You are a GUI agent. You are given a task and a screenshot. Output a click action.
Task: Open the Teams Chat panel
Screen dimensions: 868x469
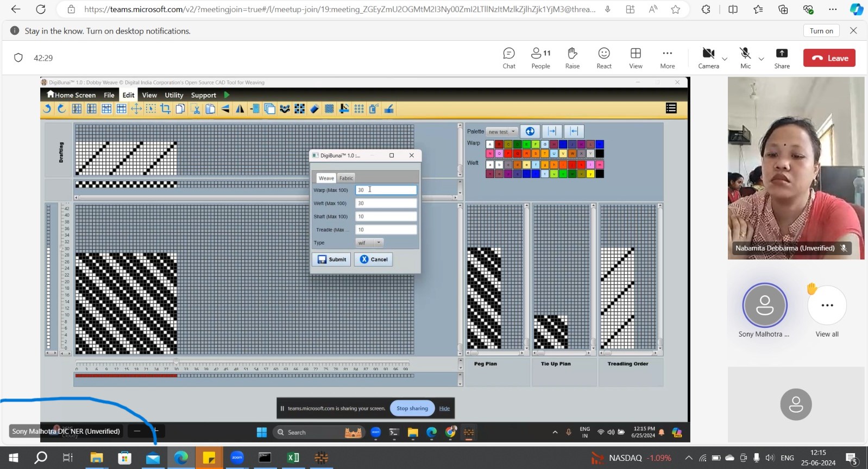click(x=509, y=58)
